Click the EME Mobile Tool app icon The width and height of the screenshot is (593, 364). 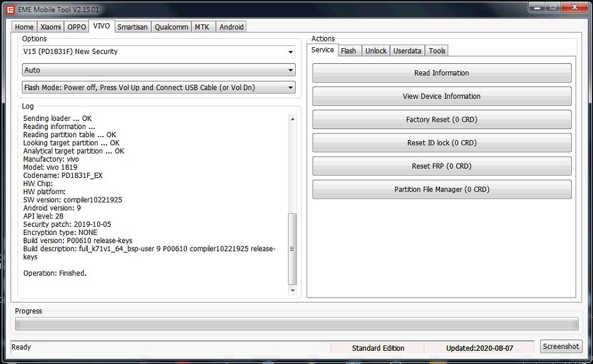11,10
